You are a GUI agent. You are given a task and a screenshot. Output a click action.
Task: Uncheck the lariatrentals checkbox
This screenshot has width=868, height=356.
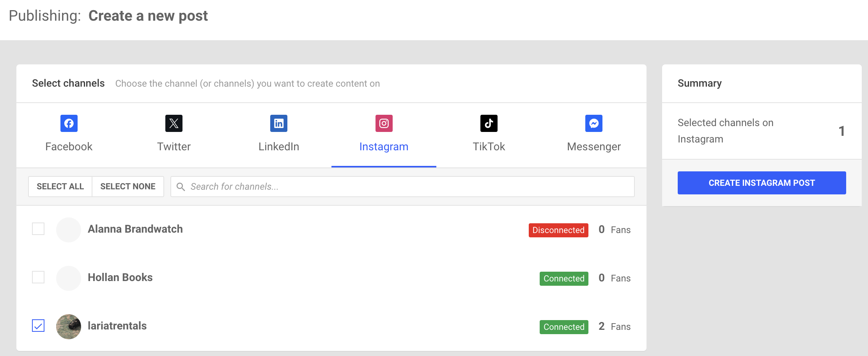click(x=38, y=326)
